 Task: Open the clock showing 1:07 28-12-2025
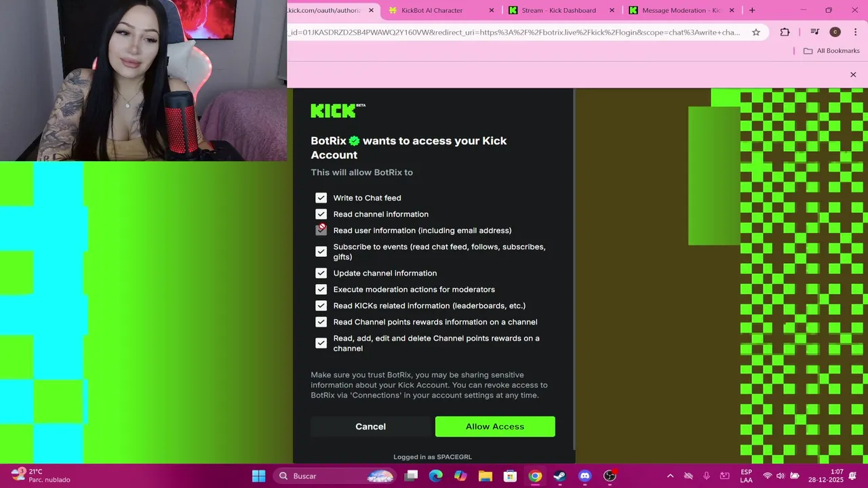(825, 476)
